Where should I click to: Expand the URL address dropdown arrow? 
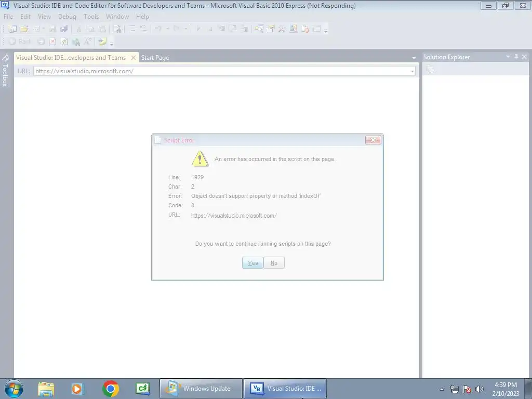412,71
